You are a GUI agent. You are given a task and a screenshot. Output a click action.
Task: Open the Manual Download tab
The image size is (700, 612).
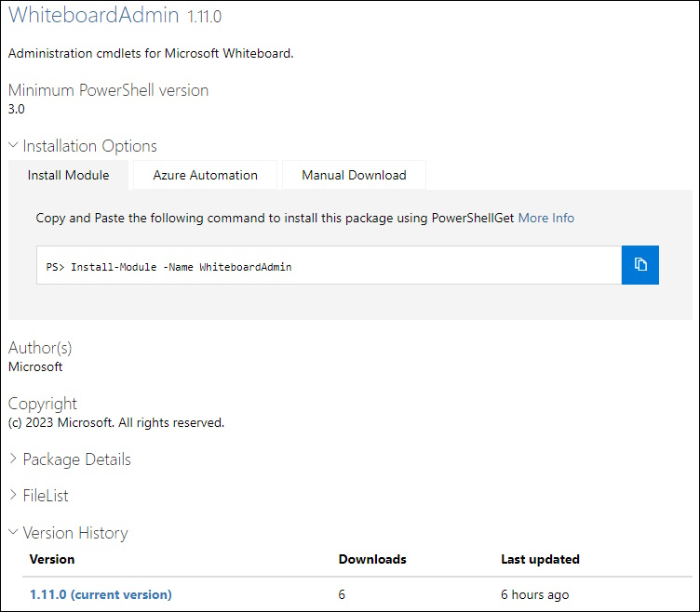coord(354,175)
